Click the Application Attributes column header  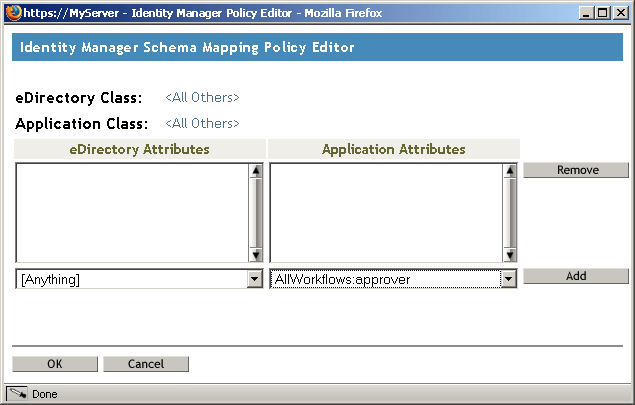[x=394, y=149]
